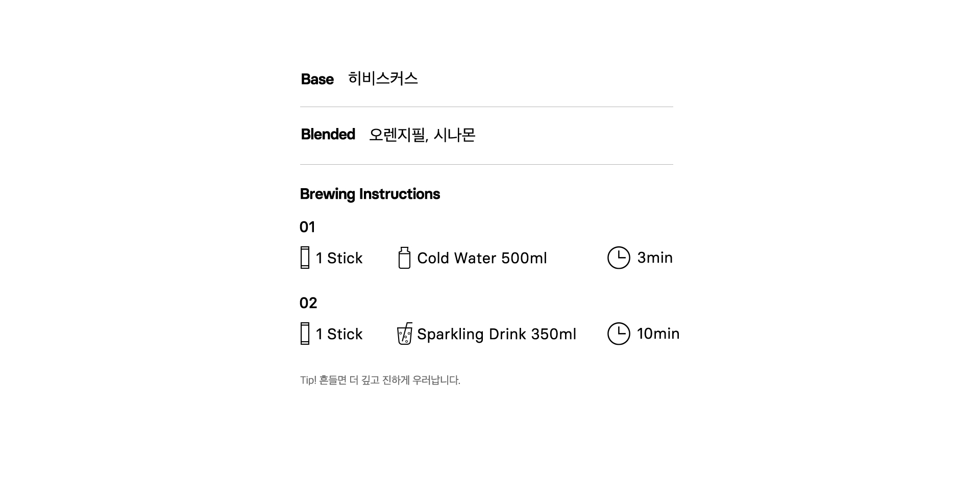This screenshot has width=980, height=487.
Task: Click the 1 Stick text in step 02
Action: [x=339, y=334]
